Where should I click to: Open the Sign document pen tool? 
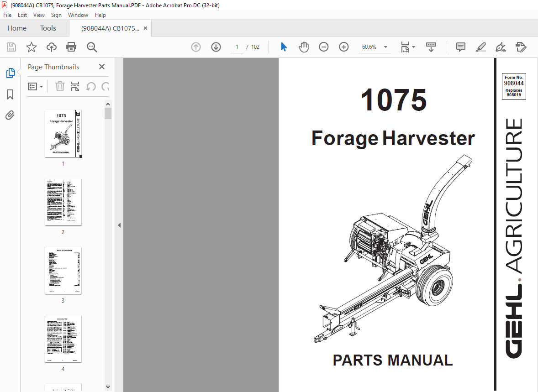[x=501, y=47]
